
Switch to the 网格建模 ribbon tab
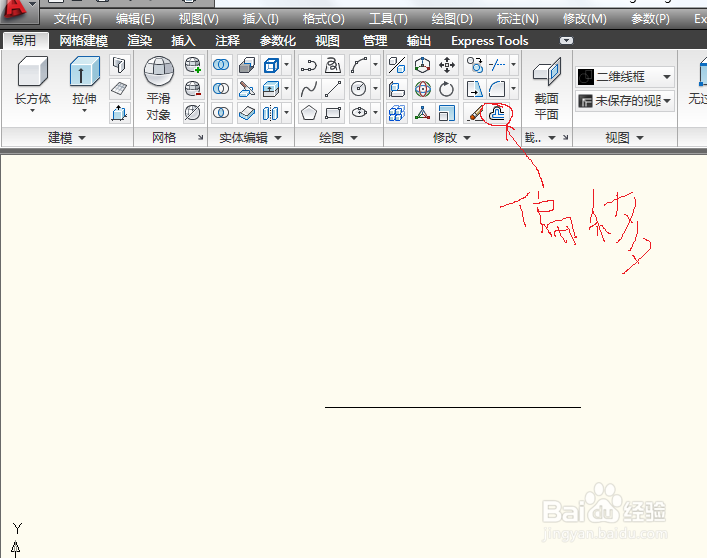tap(83, 41)
